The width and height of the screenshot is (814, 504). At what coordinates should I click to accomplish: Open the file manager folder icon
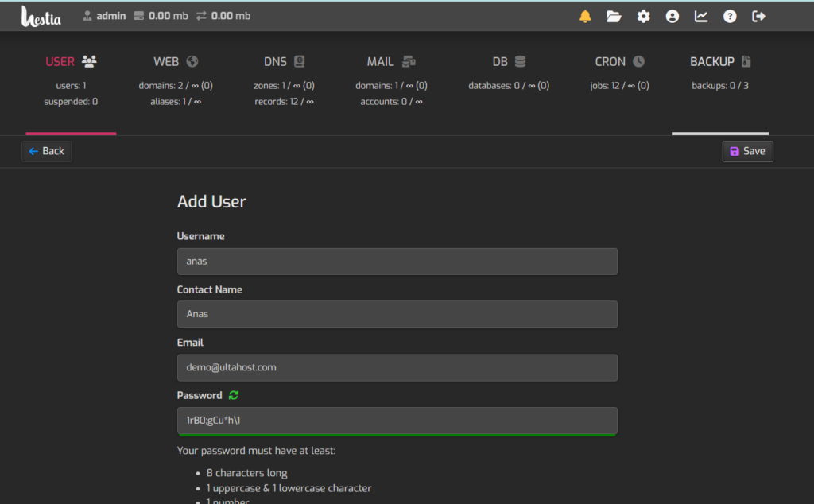click(614, 17)
